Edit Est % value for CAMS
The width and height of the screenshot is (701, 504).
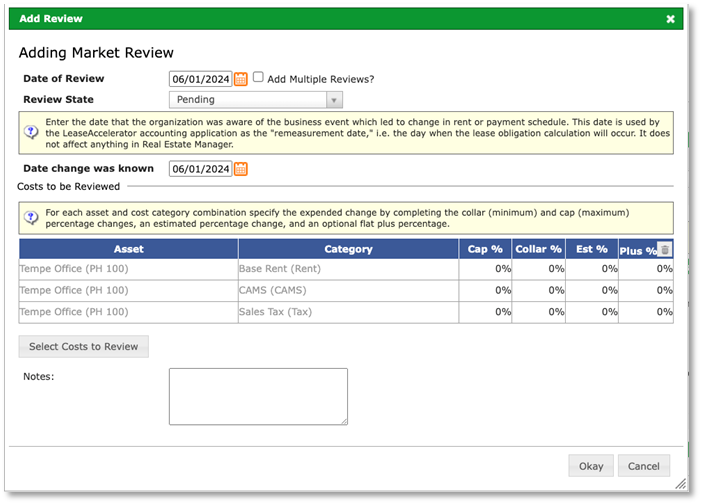click(591, 290)
